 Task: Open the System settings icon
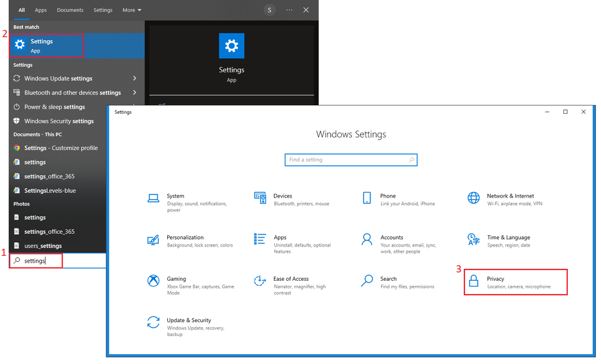pyautogui.click(x=153, y=198)
